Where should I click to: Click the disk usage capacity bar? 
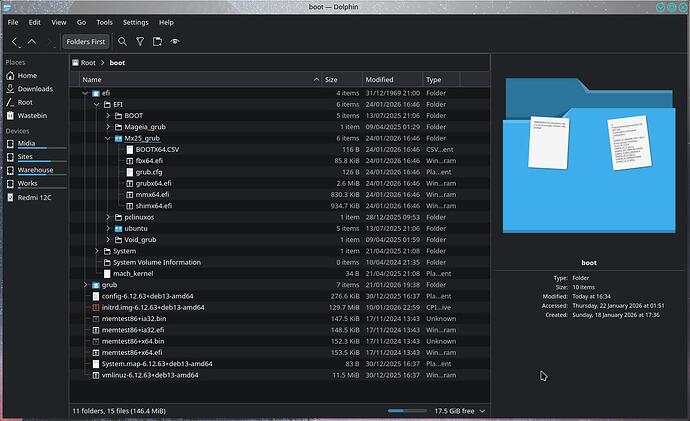pos(407,411)
